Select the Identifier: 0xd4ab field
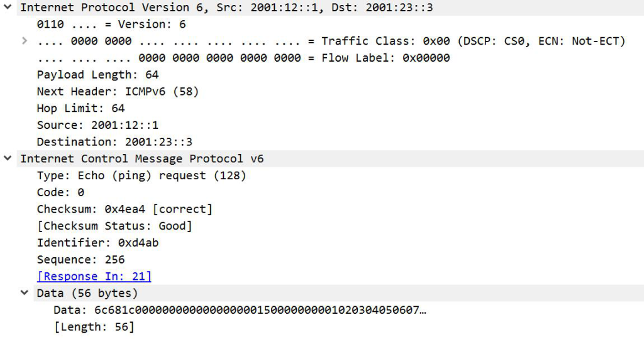Screen dimensions: 644x339 pos(97,243)
